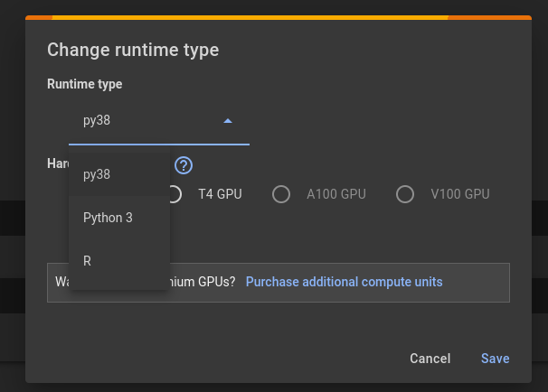
Task: Click the Change runtime type heading
Action: click(x=133, y=50)
